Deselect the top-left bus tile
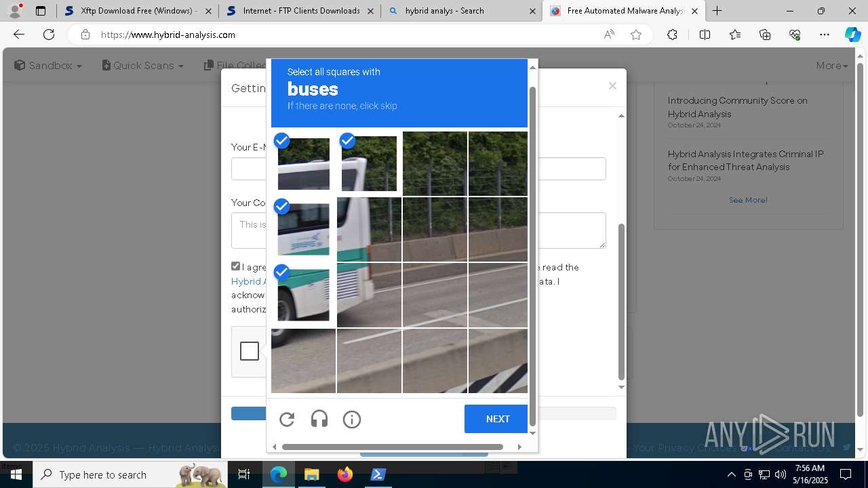This screenshot has width=868, height=488. point(303,163)
